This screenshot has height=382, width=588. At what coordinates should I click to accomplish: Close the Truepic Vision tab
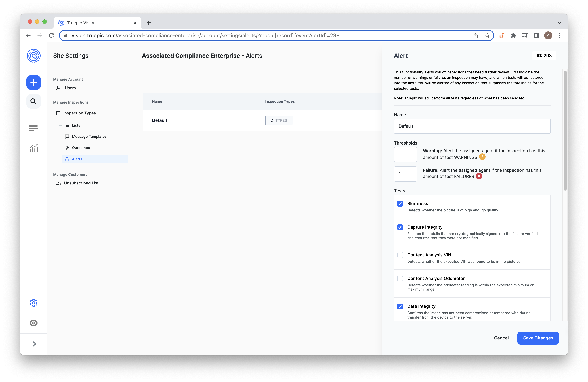tap(135, 23)
